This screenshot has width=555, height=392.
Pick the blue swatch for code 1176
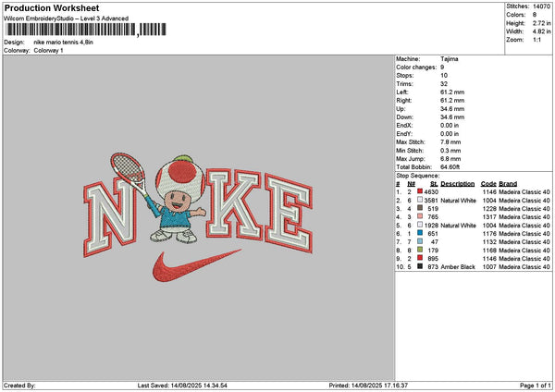420,233
